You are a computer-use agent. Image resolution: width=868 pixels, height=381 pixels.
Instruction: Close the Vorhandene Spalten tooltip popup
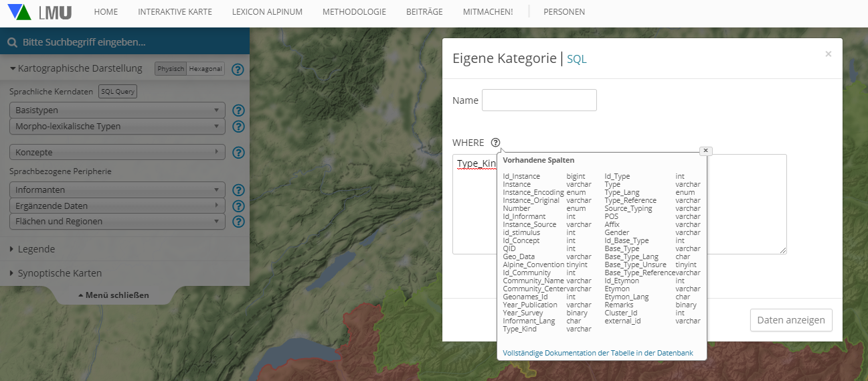tap(705, 151)
